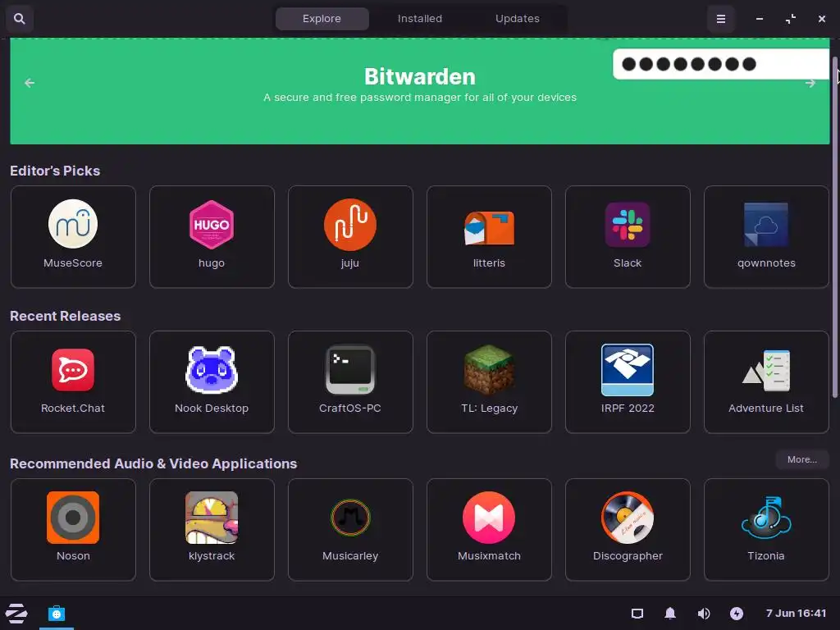This screenshot has width=840, height=630.
Task: Open the Nook Desktop app icon
Action: 212,370
